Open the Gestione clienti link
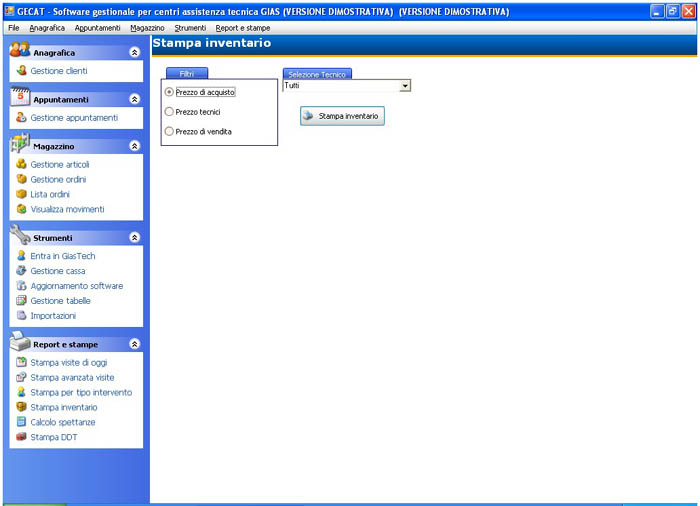The height and width of the screenshot is (506, 700). click(x=59, y=71)
